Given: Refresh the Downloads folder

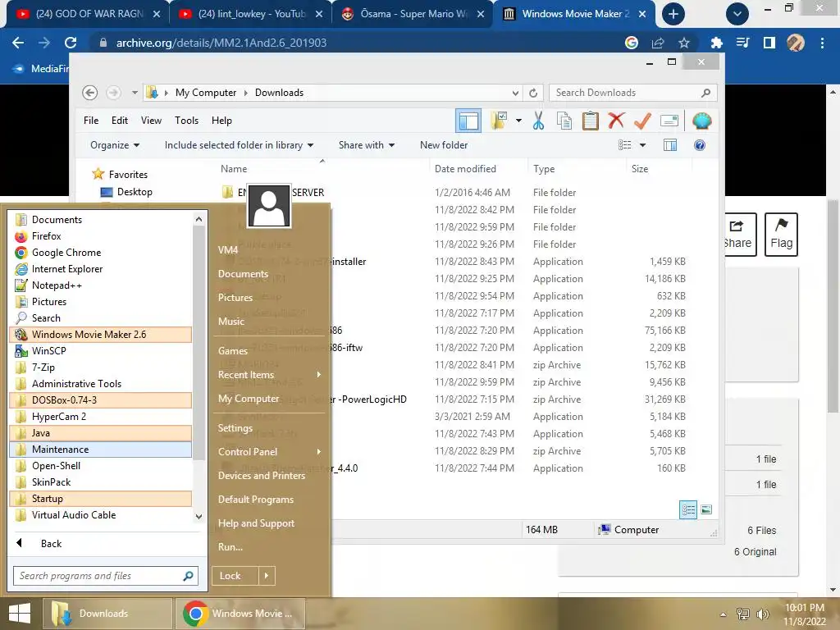Looking at the screenshot, I should tap(533, 93).
